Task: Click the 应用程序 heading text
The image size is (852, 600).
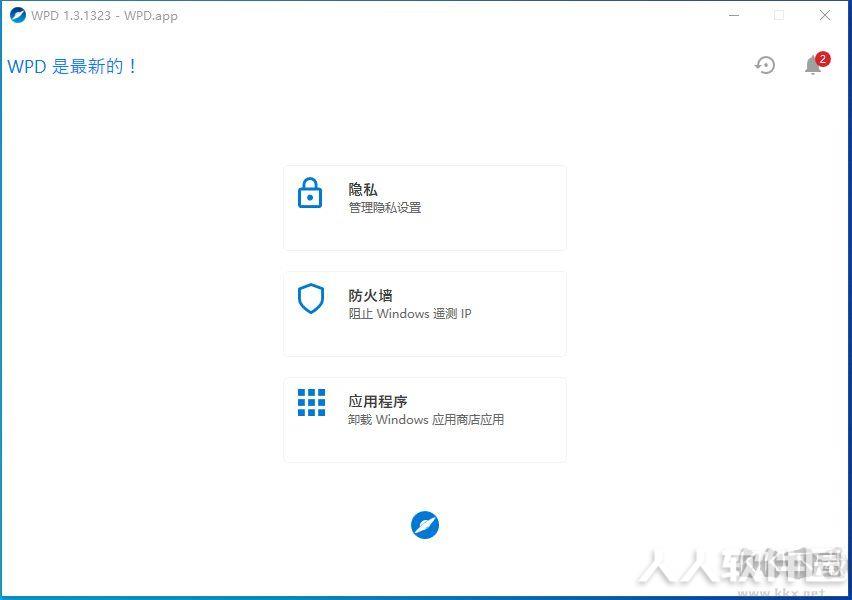Action: point(378,402)
